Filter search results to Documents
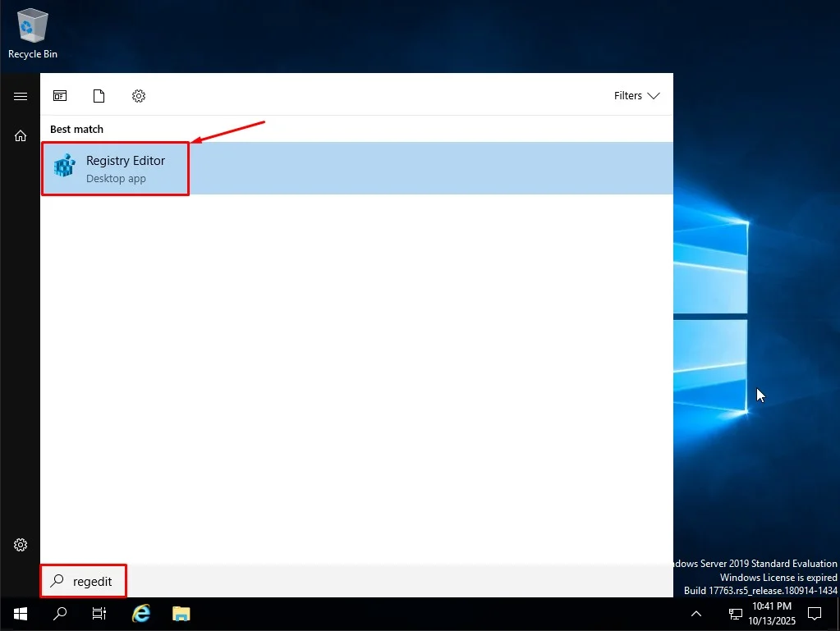 click(x=99, y=96)
